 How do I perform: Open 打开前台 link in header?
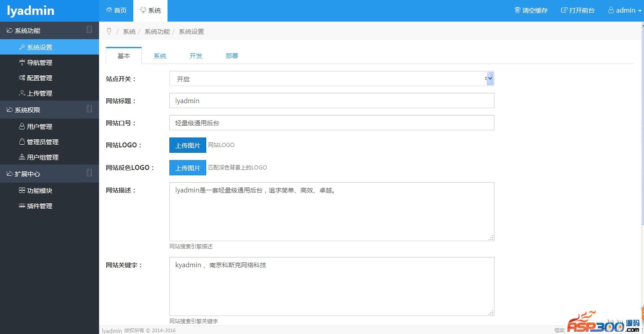click(x=577, y=10)
